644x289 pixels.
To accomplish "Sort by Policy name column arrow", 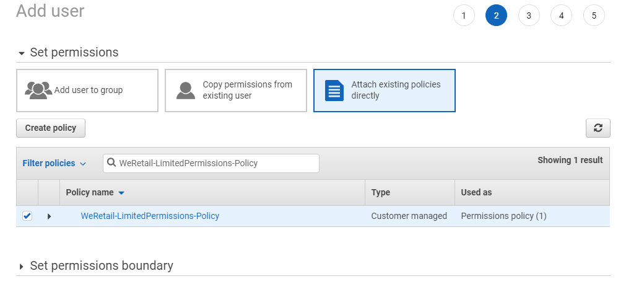I will click(x=121, y=193).
